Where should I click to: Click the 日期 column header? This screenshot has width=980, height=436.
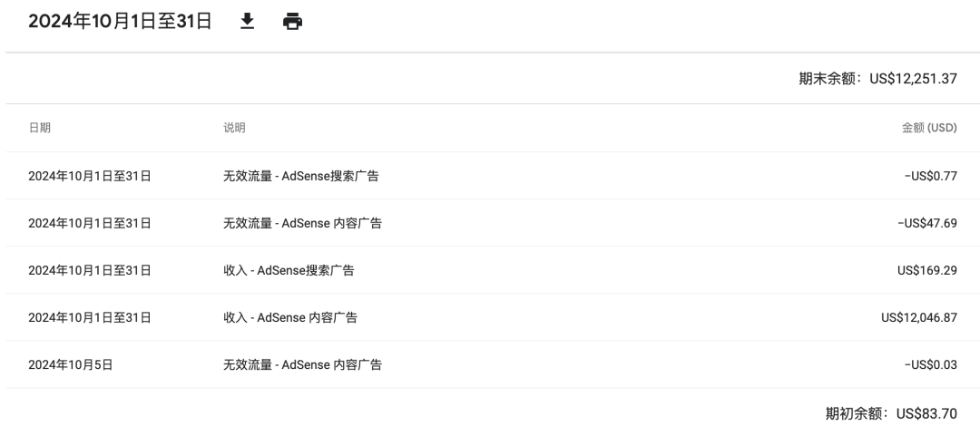39,128
